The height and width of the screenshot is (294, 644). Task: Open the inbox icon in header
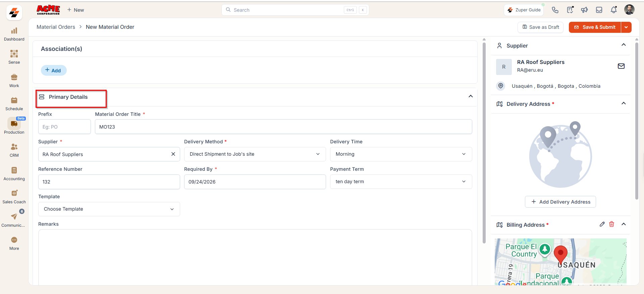click(x=599, y=10)
